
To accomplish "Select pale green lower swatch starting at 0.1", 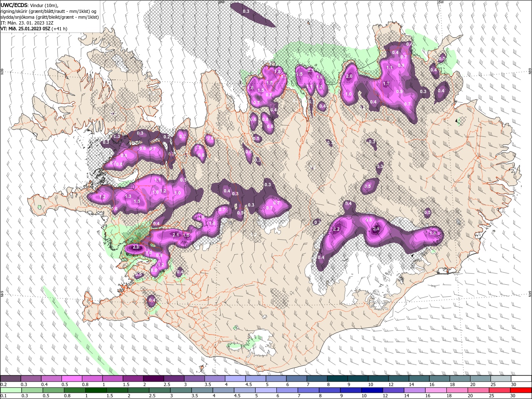I will (x=10, y=390).
